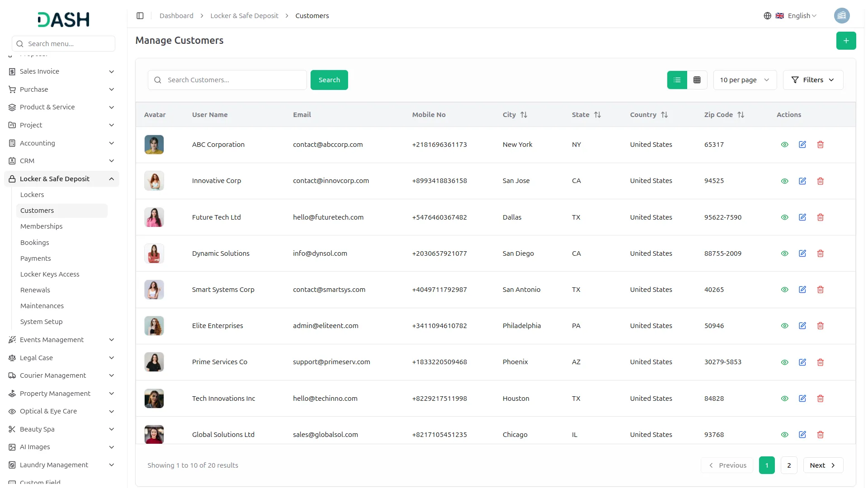Click the Search button
Screen dimensions: 868x488
click(x=329, y=80)
